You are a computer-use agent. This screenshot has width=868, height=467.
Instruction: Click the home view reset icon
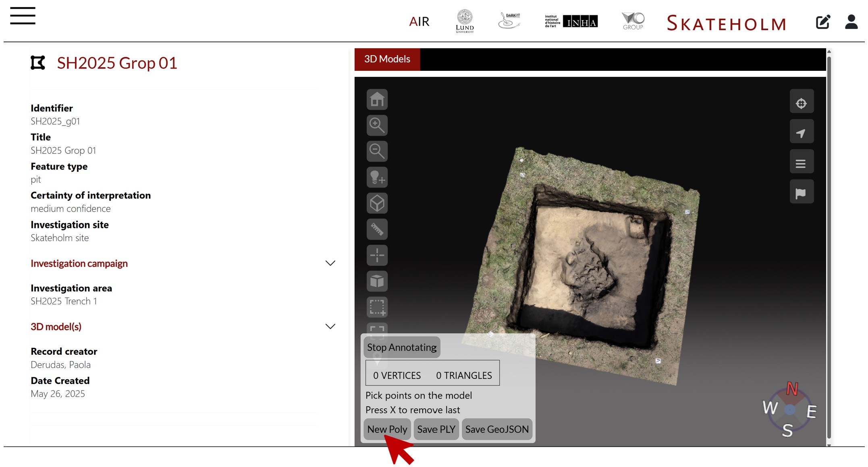point(377,99)
